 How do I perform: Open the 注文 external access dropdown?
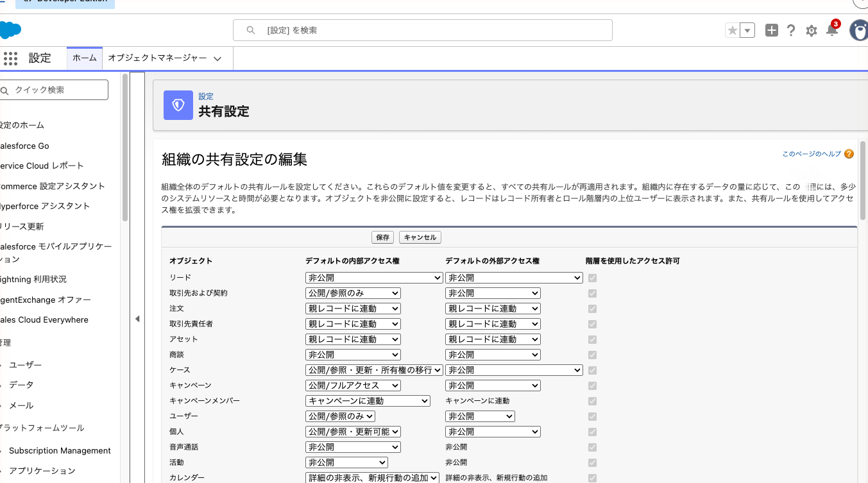click(x=493, y=309)
